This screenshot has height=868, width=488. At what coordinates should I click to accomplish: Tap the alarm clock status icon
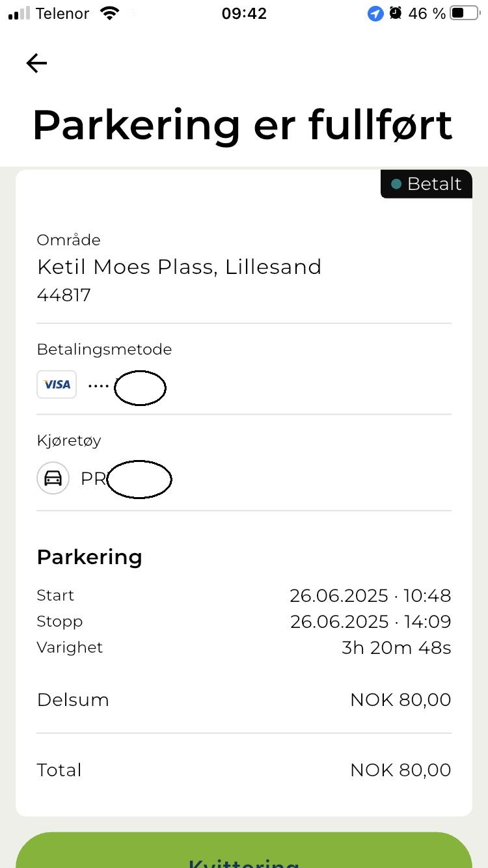point(395,13)
